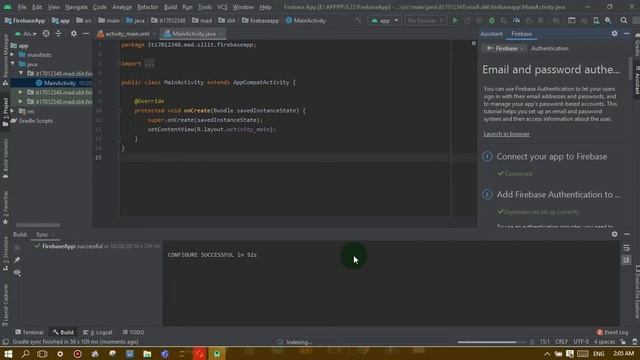Open the Logcat tool window
The image size is (640, 360).
(98, 332)
